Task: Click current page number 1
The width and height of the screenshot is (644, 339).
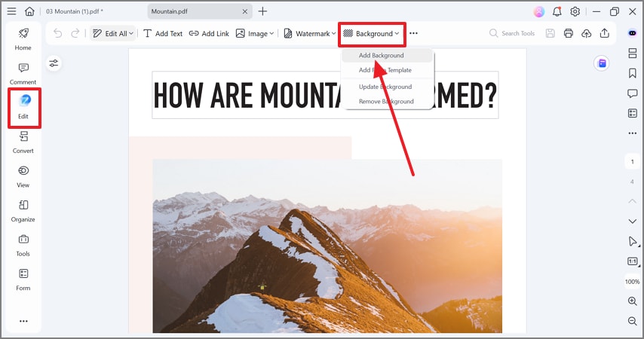Action: pos(633,162)
